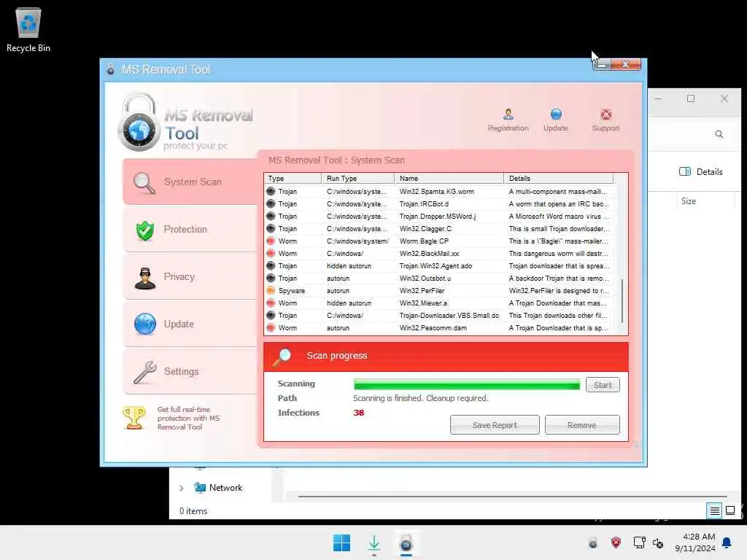Select the Win32.Miewer.a entry
The width and height of the screenshot is (747, 560).
[x=439, y=303]
